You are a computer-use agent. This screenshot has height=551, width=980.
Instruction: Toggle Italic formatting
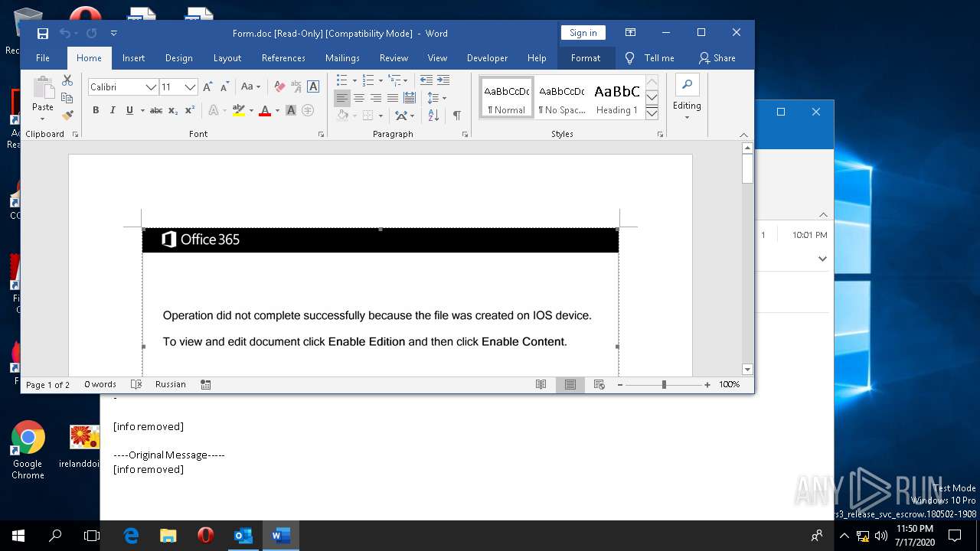(x=113, y=110)
